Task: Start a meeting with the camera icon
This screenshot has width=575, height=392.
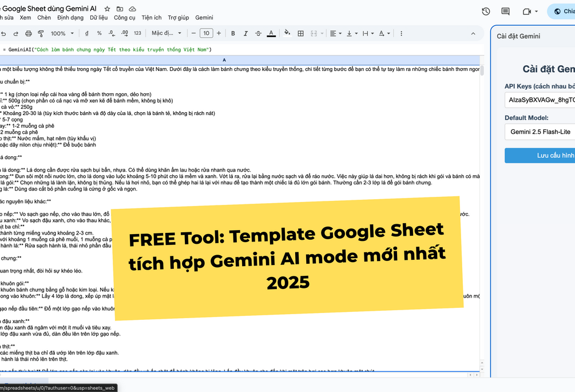Action: coord(526,11)
